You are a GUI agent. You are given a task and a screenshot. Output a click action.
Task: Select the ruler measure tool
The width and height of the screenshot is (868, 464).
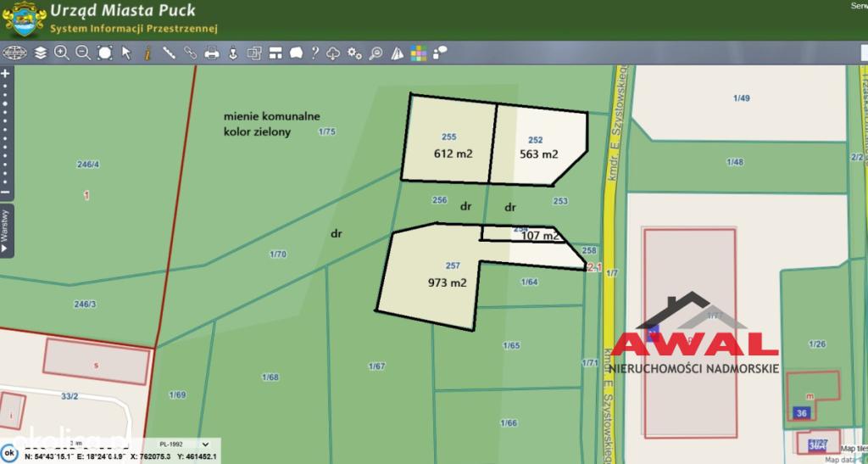click(169, 53)
